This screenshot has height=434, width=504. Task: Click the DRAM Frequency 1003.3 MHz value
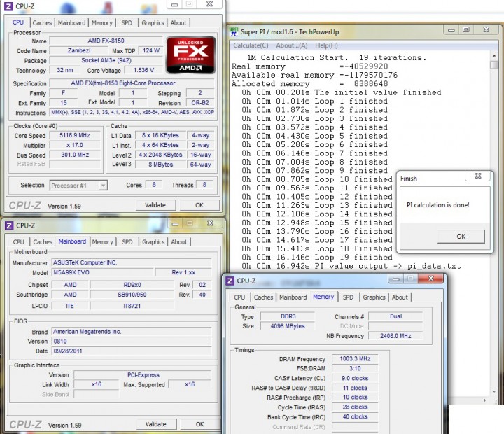tap(355, 359)
